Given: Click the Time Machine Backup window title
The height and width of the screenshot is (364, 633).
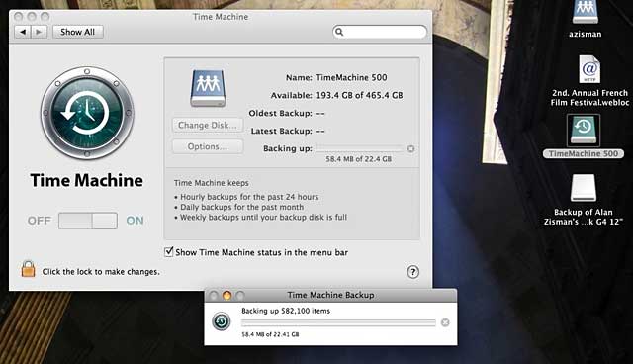Looking at the screenshot, I should (x=330, y=295).
